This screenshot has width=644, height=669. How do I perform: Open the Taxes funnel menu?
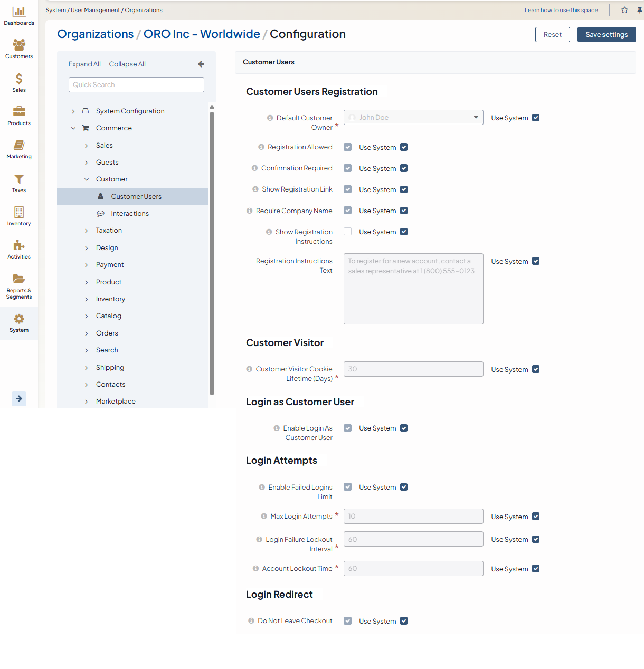(19, 183)
